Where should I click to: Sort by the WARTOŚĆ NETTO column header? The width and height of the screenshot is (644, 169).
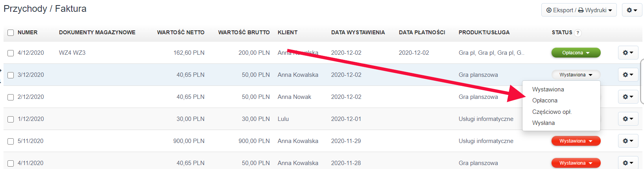[181, 33]
